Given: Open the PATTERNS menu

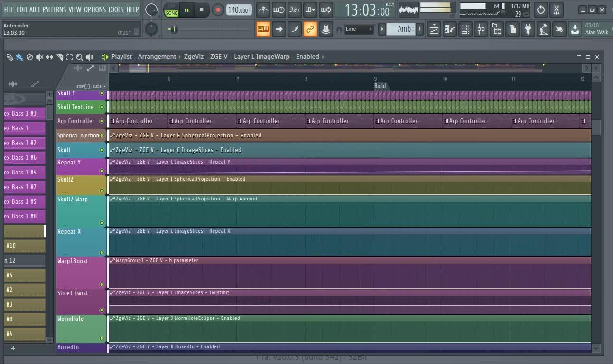Looking at the screenshot, I should click(55, 9).
